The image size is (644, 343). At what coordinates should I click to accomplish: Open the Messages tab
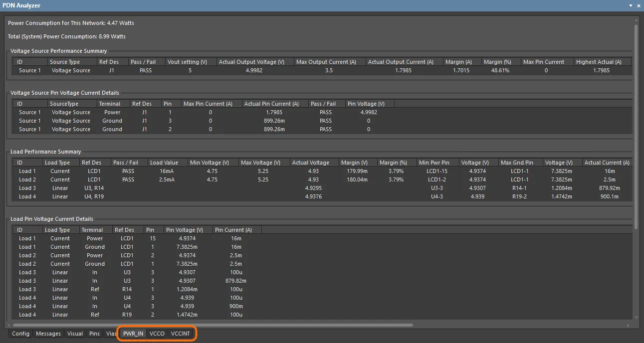coord(48,334)
